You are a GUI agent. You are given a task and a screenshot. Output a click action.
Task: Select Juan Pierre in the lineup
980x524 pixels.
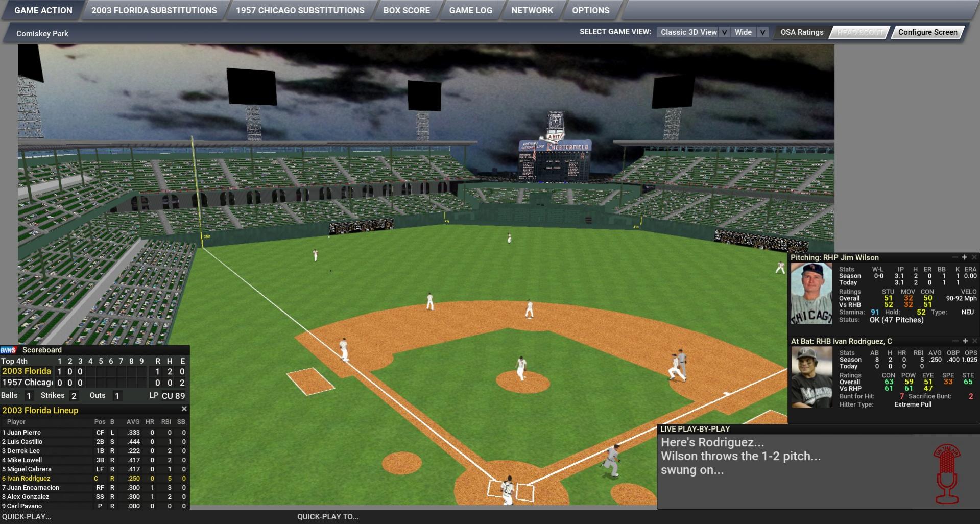[x=24, y=432]
